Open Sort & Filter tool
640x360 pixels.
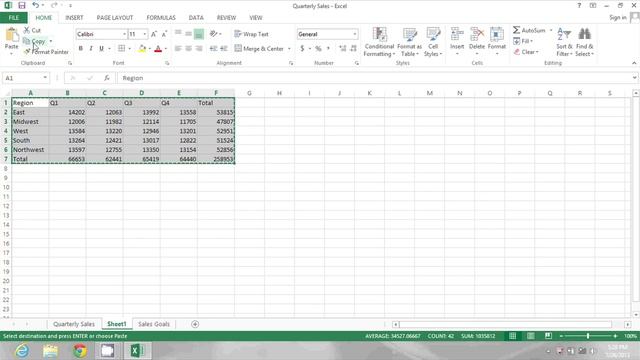click(564, 42)
